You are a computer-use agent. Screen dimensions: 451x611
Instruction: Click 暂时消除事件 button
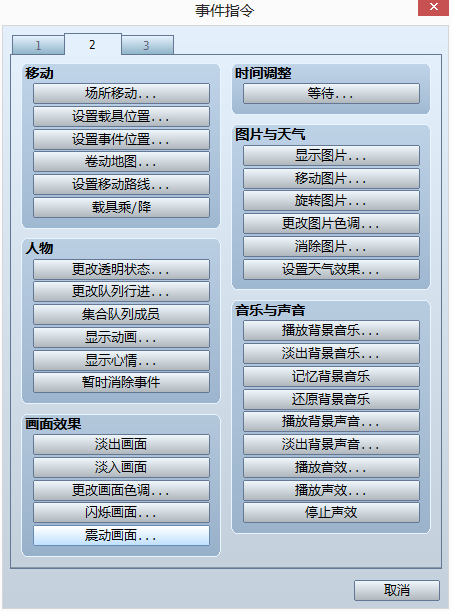[121, 383]
